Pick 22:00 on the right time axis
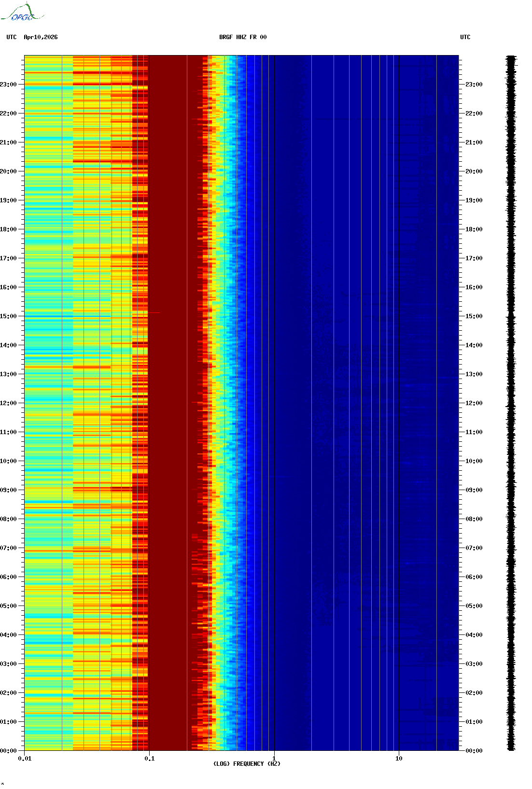 [x=474, y=113]
